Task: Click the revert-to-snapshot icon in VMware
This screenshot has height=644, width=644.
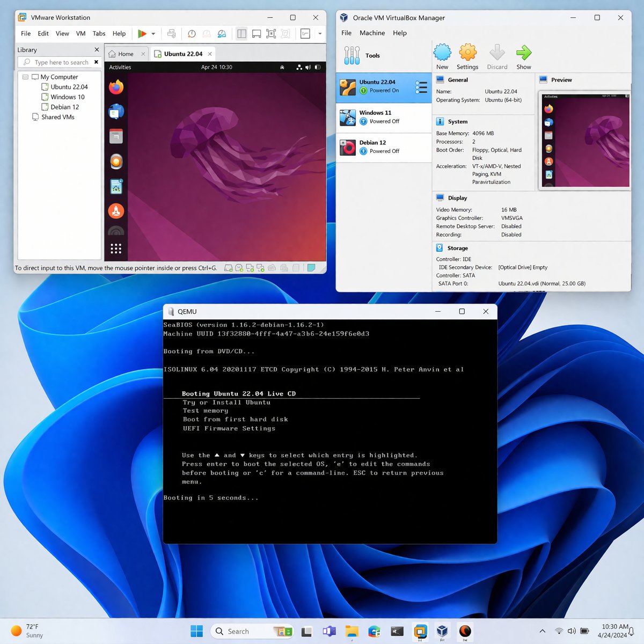Action: [192, 34]
